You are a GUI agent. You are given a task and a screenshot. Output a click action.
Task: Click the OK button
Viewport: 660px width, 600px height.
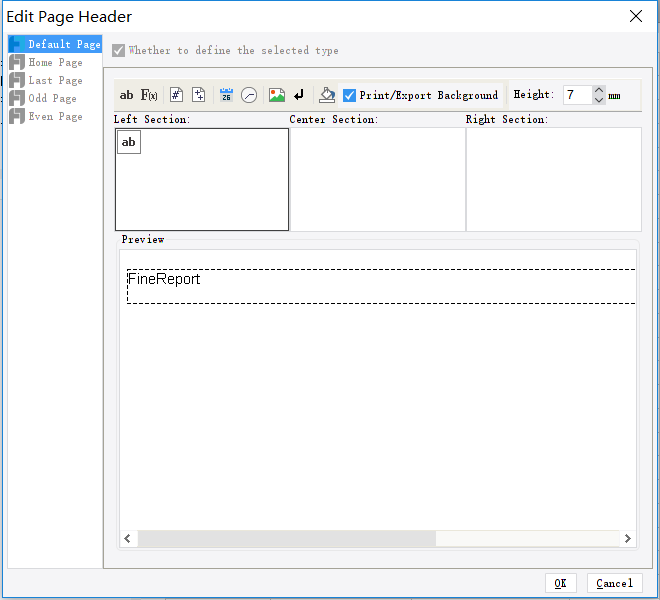(x=560, y=583)
